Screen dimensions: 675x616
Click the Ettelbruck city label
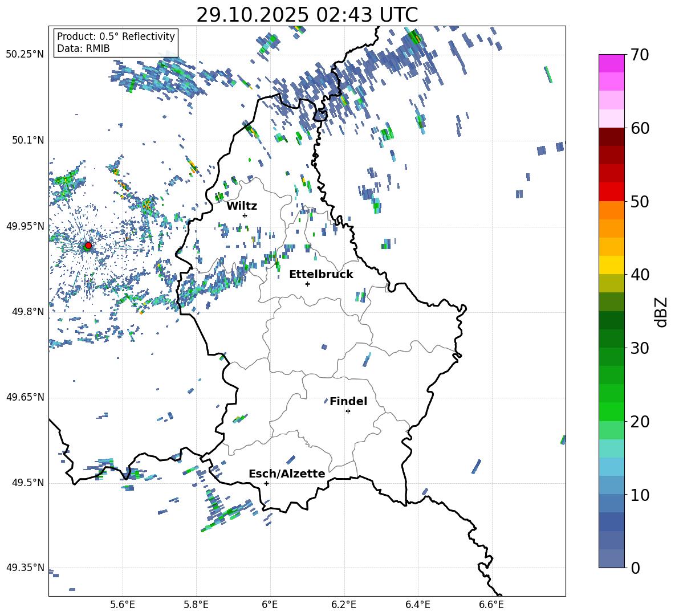pos(321,274)
